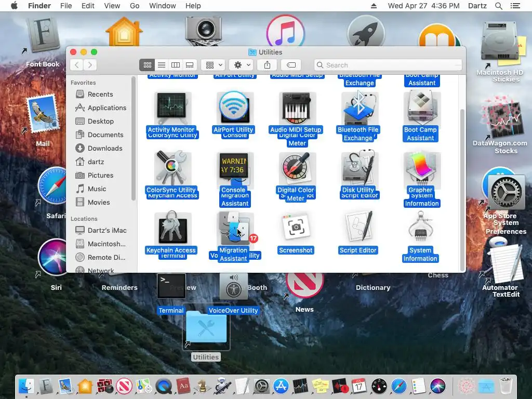Select the Bluetooth File Exchange icon
Viewport: 532px width, 399px height.
tap(358, 109)
